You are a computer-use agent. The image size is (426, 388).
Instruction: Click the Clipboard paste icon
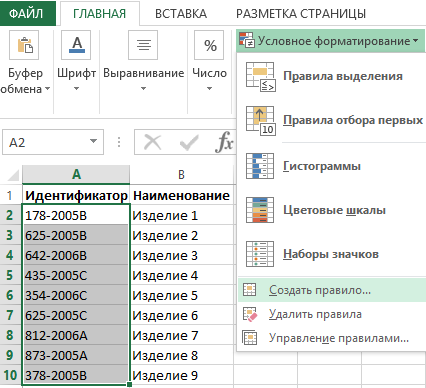[x=24, y=45]
